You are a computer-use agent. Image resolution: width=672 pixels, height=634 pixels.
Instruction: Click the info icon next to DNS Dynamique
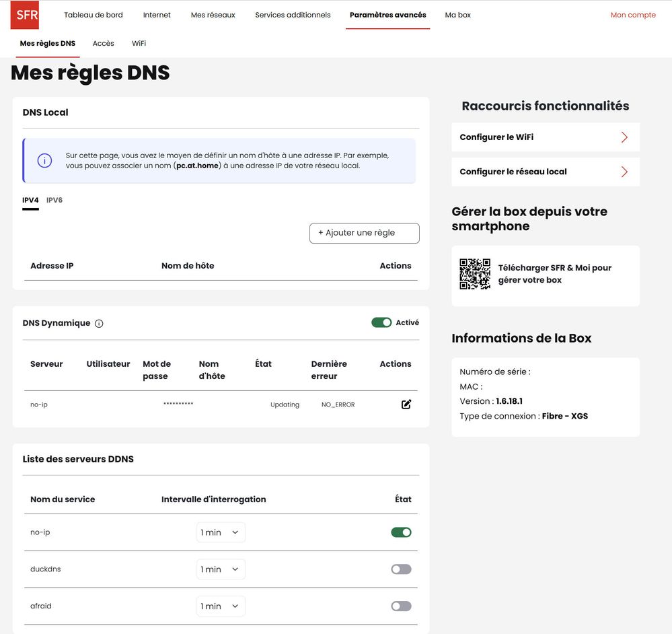point(99,324)
